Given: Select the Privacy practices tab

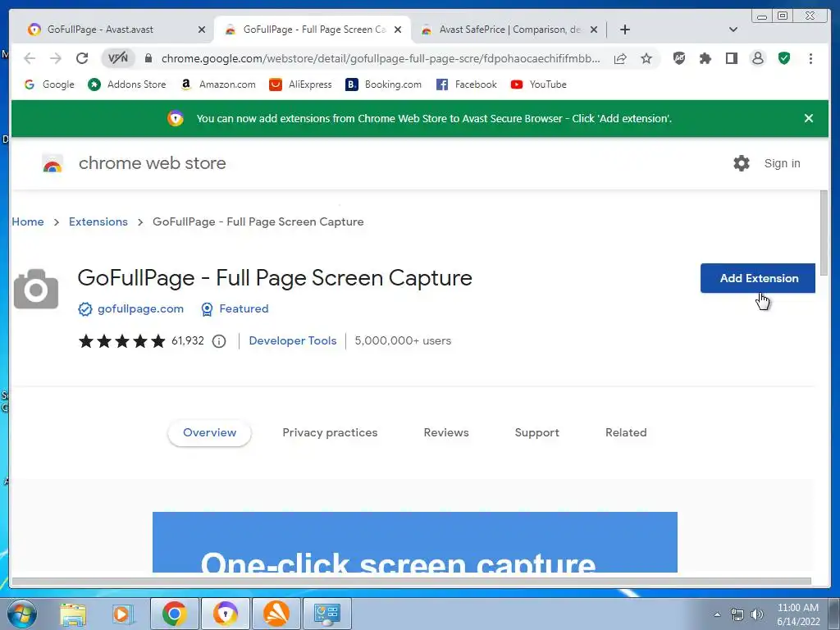Looking at the screenshot, I should [330, 433].
